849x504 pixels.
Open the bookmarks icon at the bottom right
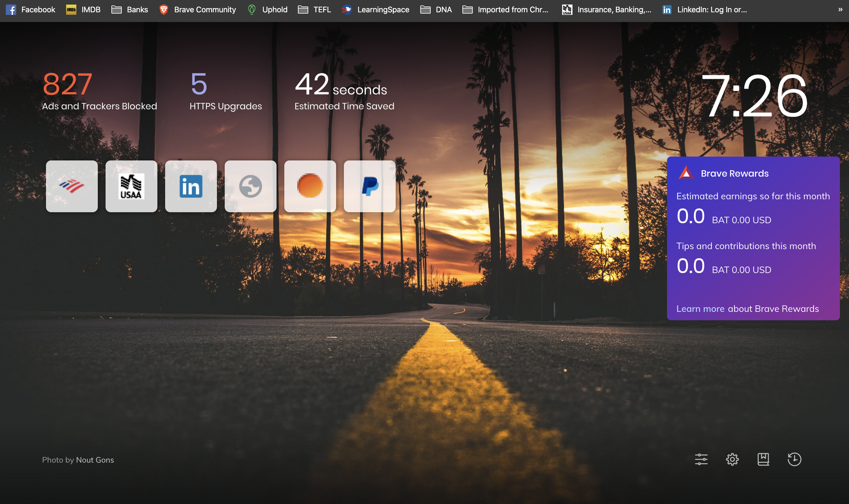[763, 459]
